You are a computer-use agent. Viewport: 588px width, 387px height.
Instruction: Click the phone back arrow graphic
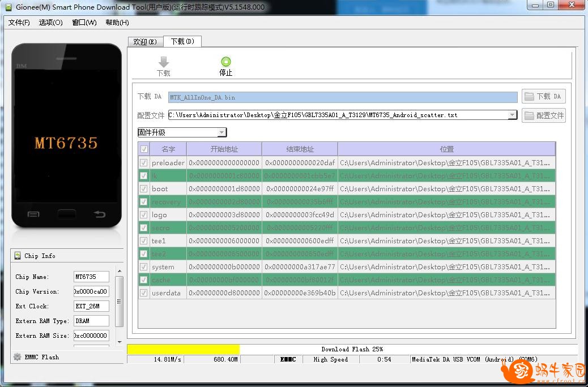click(100, 214)
